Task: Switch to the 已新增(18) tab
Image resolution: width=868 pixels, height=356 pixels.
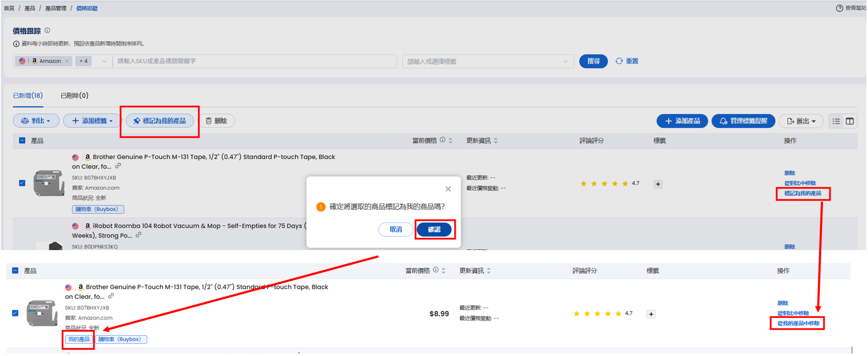Action: click(x=28, y=96)
